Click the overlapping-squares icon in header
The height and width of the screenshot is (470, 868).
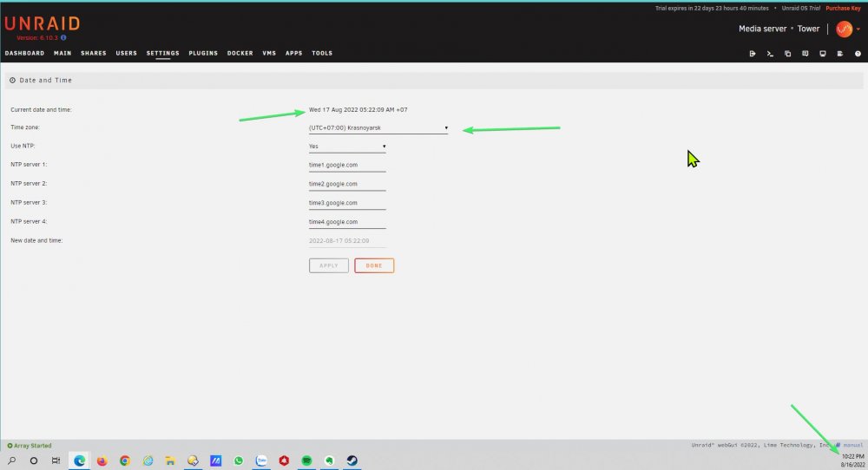point(788,54)
